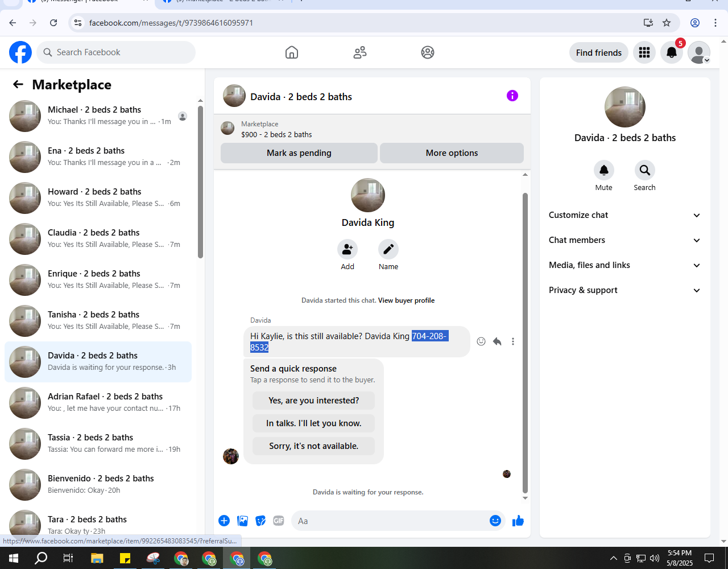728x569 pixels.
Task: Open Adrian Rafael 2 beds 2 baths conversation
Action: pyautogui.click(x=98, y=403)
